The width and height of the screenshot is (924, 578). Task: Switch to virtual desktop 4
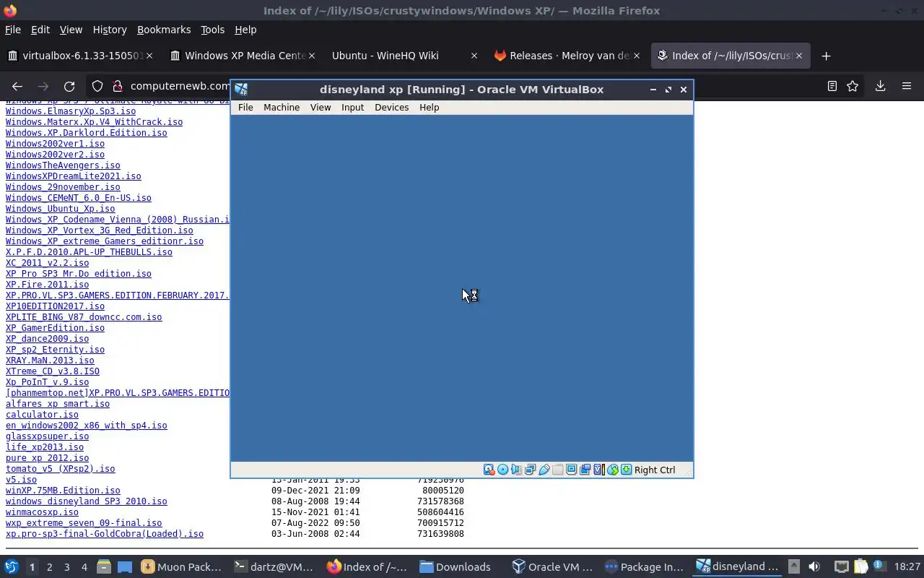click(84, 567)
